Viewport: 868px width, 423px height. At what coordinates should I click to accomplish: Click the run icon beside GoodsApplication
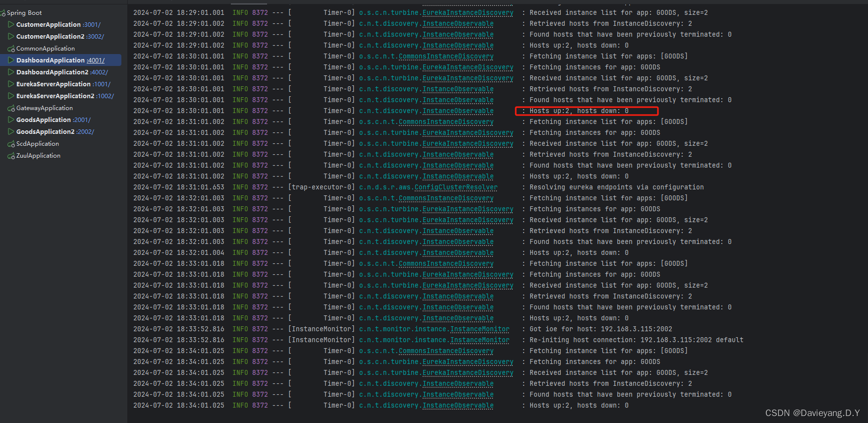(x=11, y=120)
